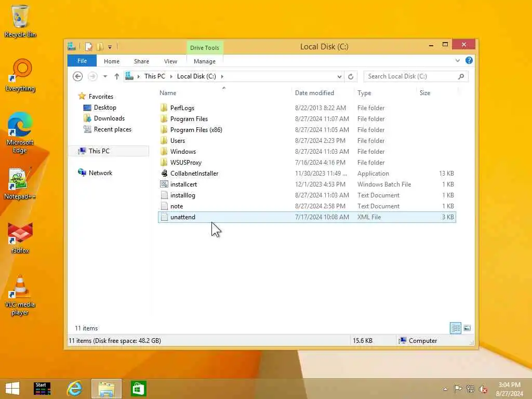Select the installog text document
The image size is (532, 399).
(x=307, y=195)
